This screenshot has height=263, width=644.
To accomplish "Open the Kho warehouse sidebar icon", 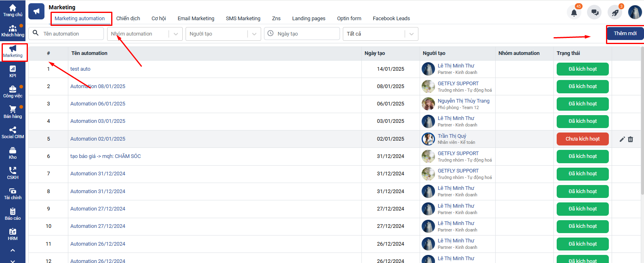I will click(13, 153).
